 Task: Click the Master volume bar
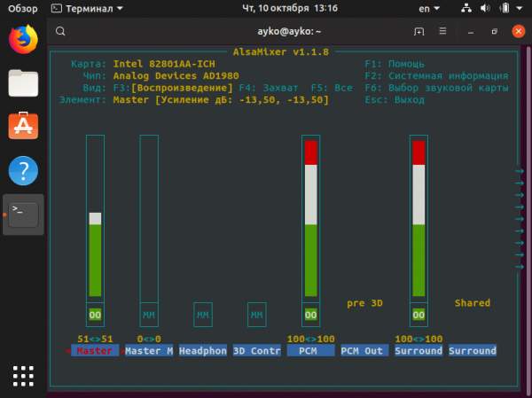click(x=95, y=219)
